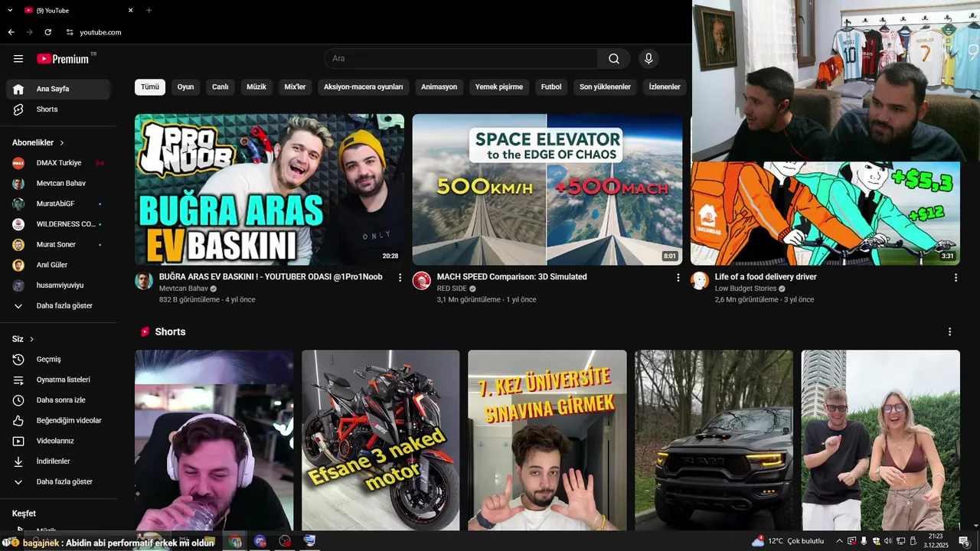Screen dimensions: 980x551
Task: Expand more subscriptions via Daha fazla göster
Action: pos(58,306)
